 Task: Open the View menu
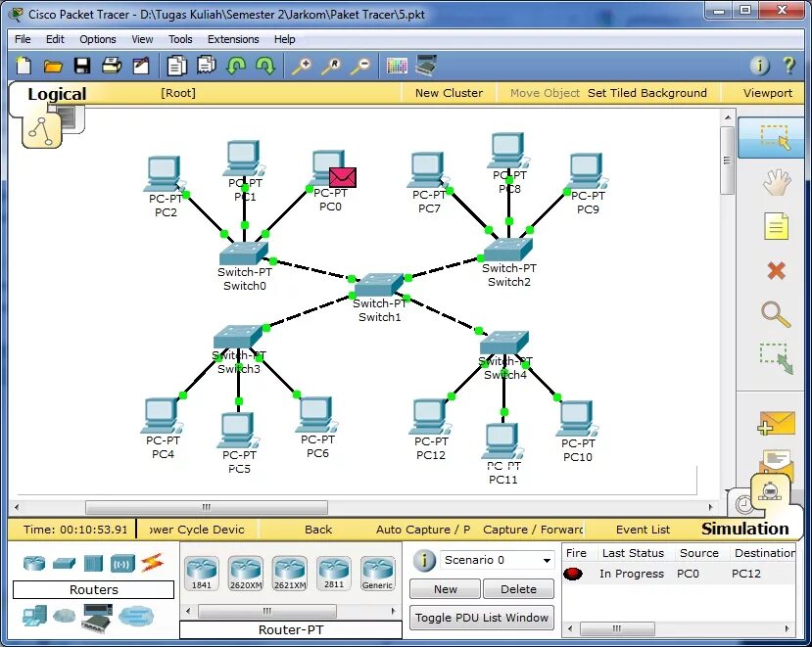coord(142,39)
